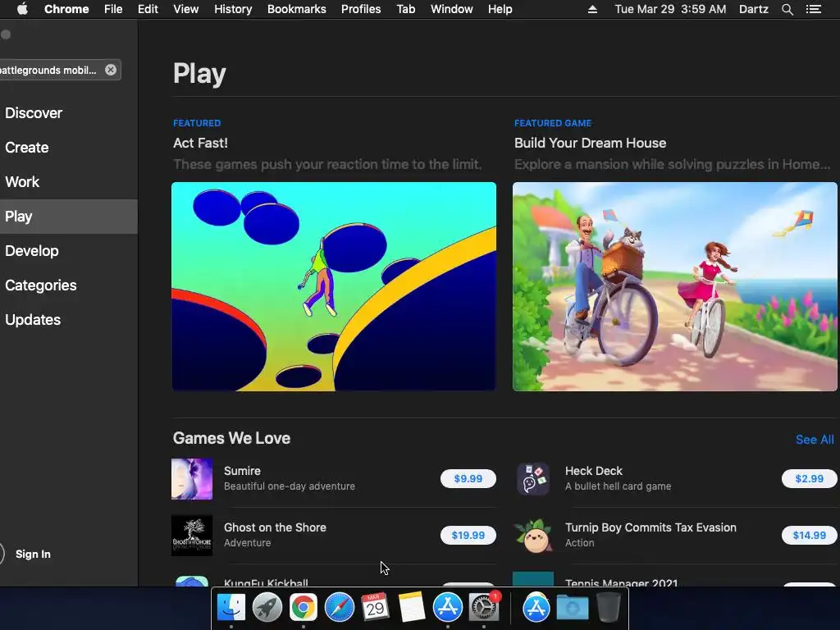Click the Ghost on the Shore title

tap(275, 527)
